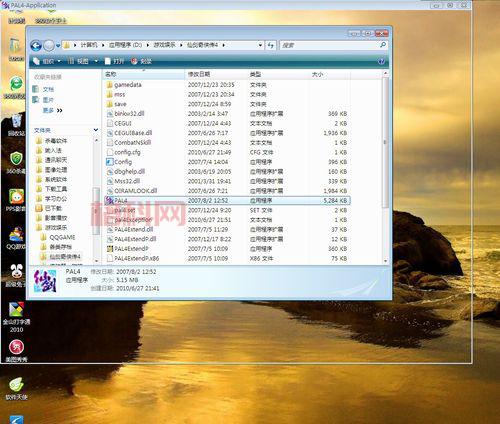Click the folder tree vertical scrollbar thumb
The width and height of the screenshot is (500, 424).
coord(96,211)
